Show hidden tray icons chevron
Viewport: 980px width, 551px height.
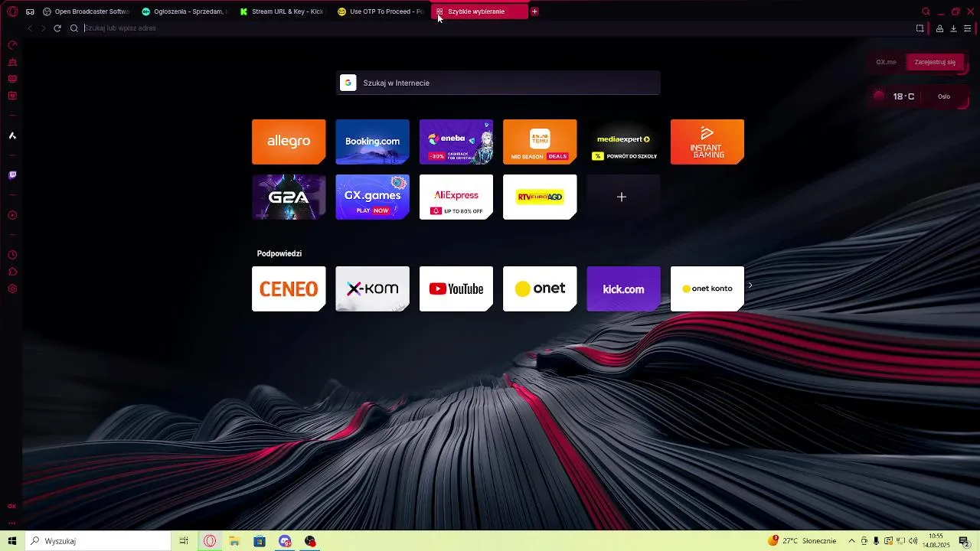coord(851,541)
